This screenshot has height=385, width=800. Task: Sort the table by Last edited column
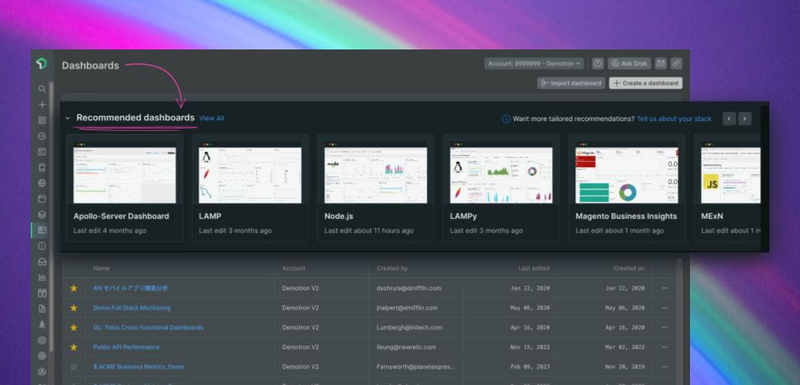coord(534,268)
